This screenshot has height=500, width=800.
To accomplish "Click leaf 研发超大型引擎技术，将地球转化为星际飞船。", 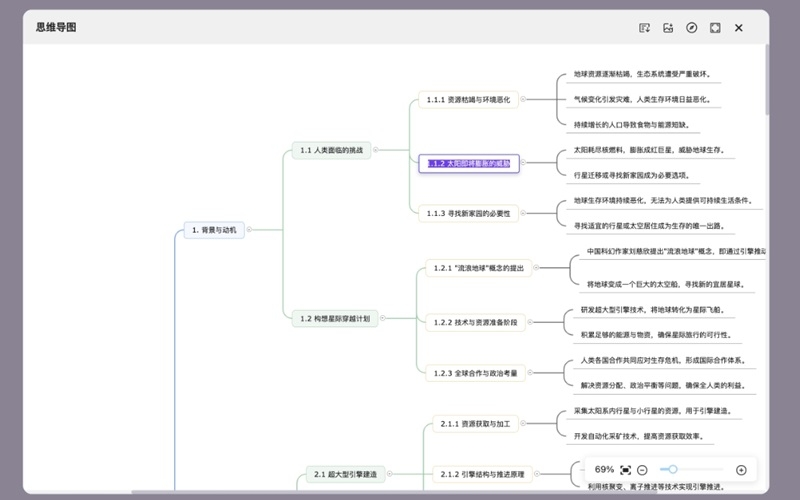I will coord(654,310).
